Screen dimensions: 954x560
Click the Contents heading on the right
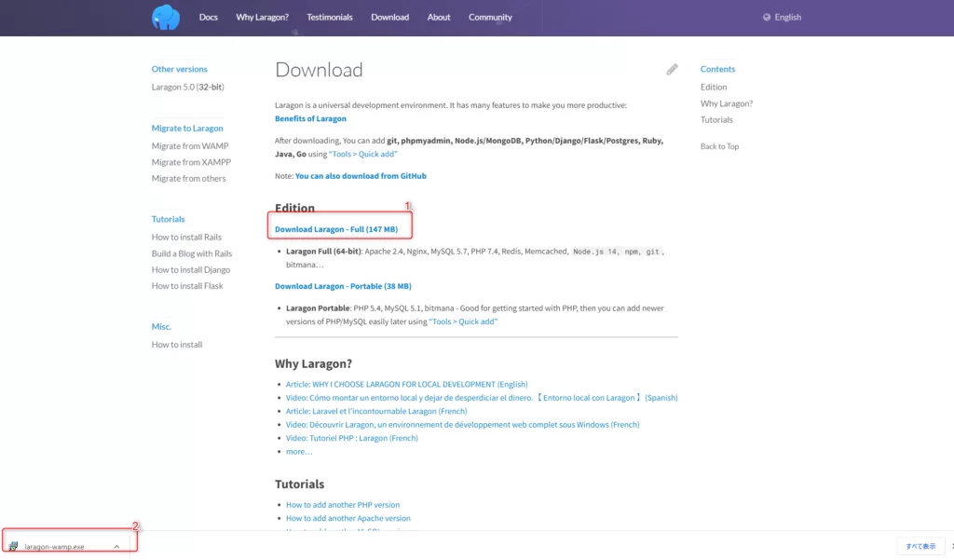click(717, 69)
